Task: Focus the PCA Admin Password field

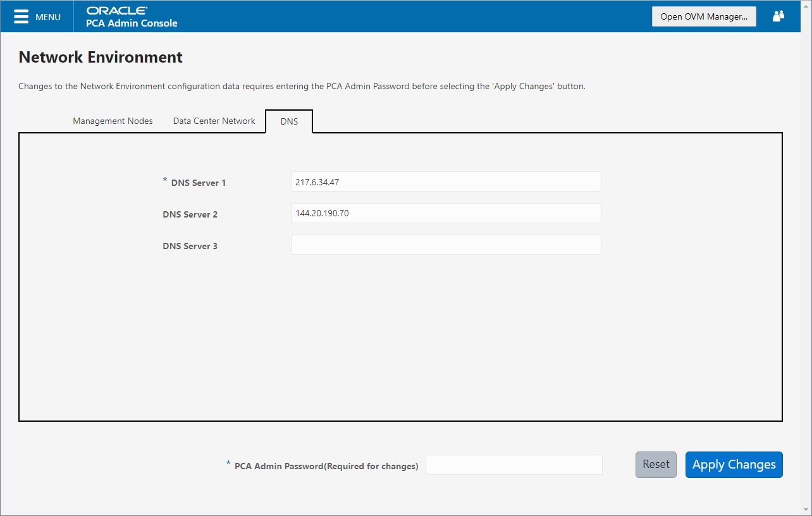Action: [x=514, y=465]
